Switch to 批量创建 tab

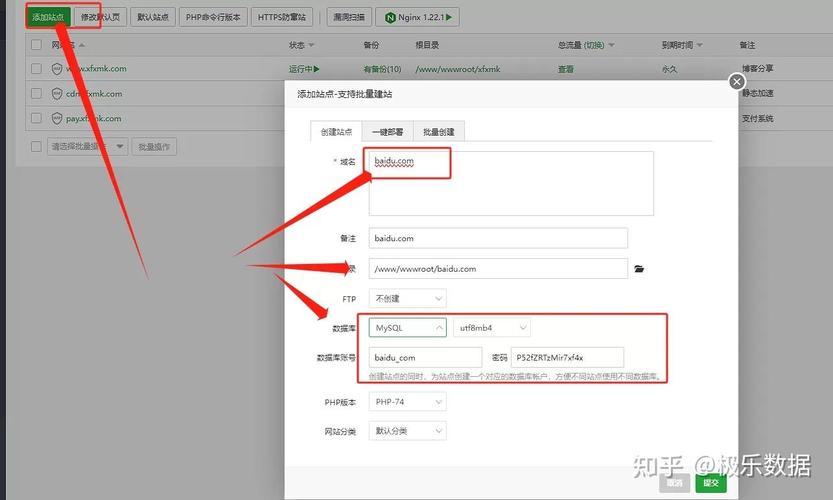coord(439,132)
